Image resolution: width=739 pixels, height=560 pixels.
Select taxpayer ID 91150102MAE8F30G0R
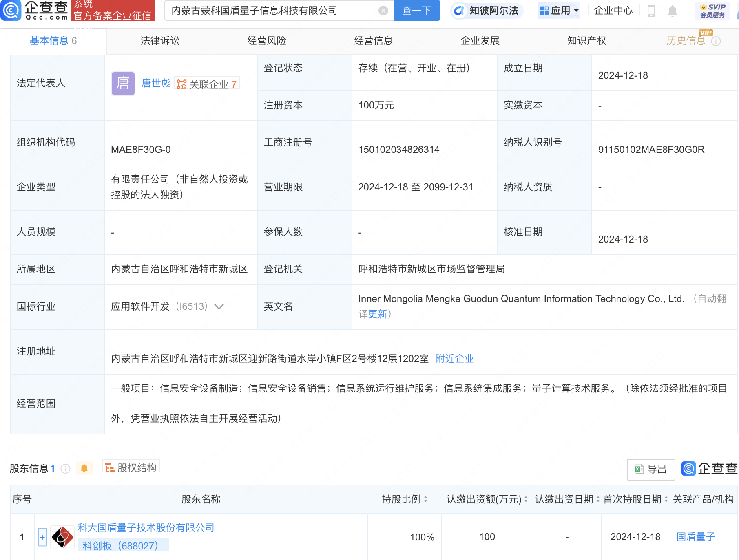click(651, 150)
